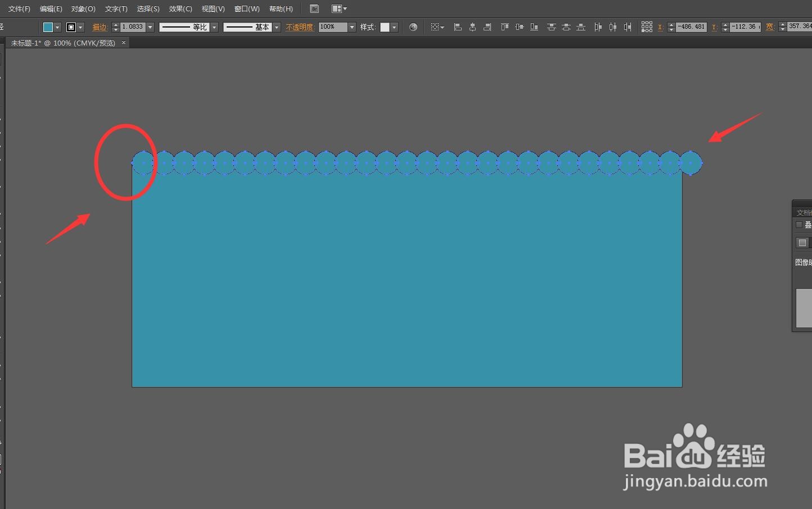Click the teal fill color swatch

48,27
